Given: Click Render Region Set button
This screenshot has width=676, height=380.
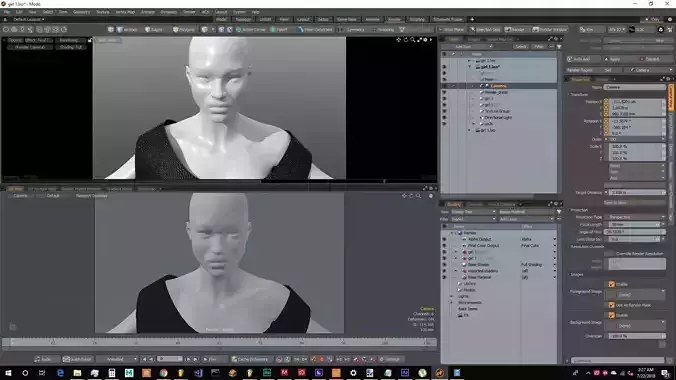Looking at the screenshot, I should (607, 70).
